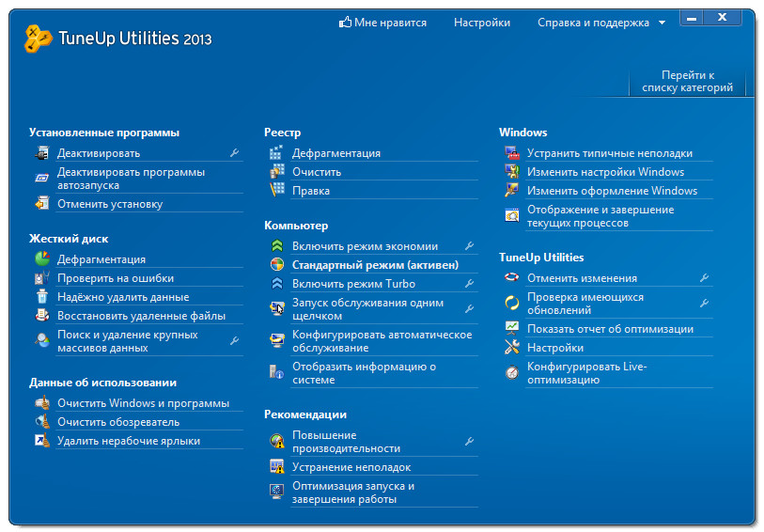Click the Устранить типичные неполадки icon
The width and height of the screenshot is (764, 532).
coord(511,153)
